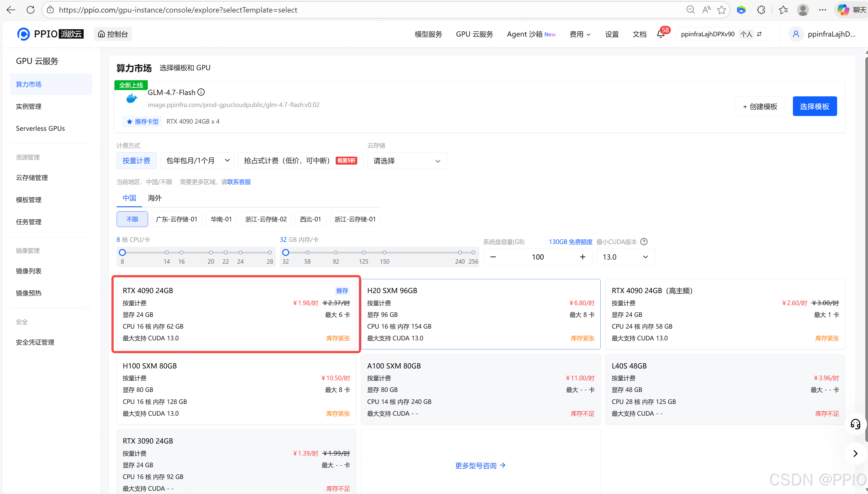Switch to the 海外 region tab
Screen dimensions: 868x494
(154, 198)
